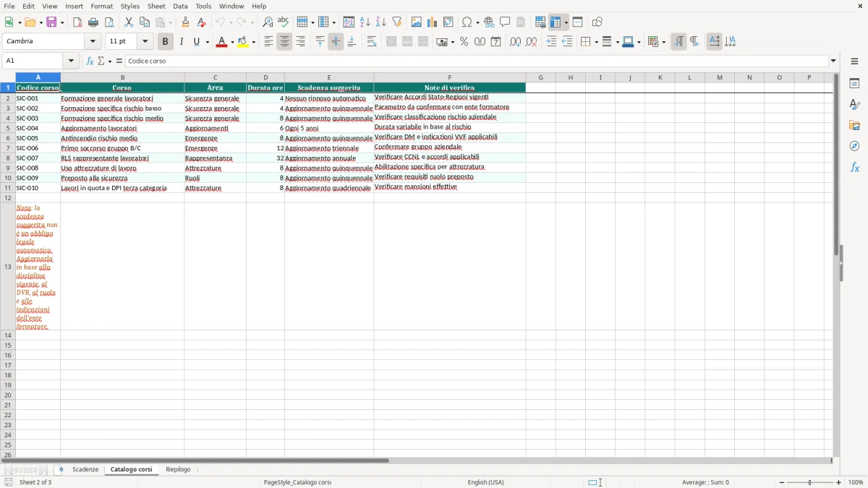868x488 pixels.
Task: Click the row 13 header
Action: pyautogui.click(x=8, y=267)
